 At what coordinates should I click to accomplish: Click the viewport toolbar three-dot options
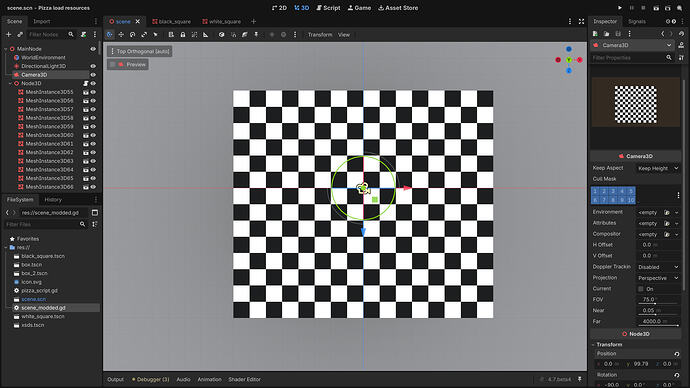[295, 34]
